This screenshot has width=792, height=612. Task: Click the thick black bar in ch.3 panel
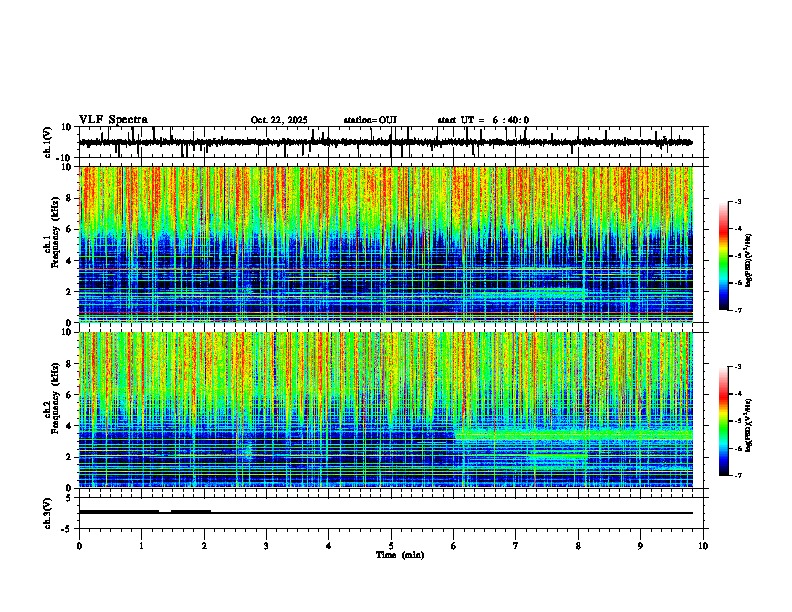119,512
